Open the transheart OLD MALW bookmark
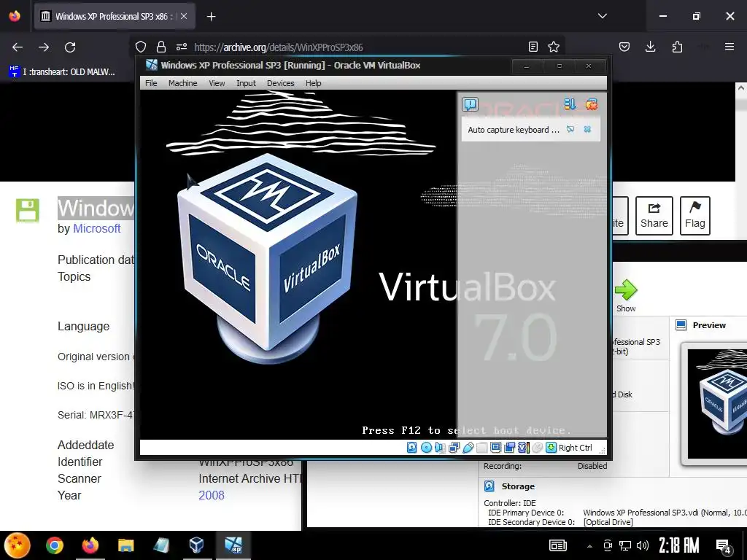Screen dimensions: 747x560 pos(62,72)
